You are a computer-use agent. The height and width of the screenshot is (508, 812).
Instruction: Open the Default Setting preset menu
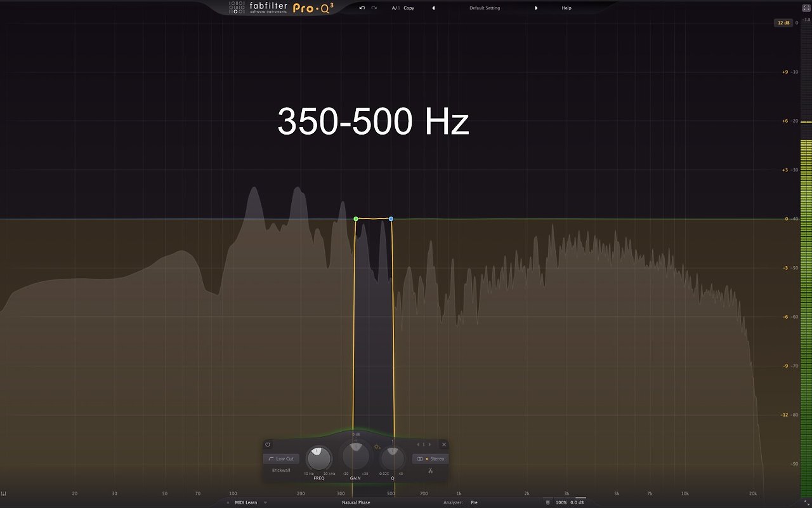pos(485,8)
